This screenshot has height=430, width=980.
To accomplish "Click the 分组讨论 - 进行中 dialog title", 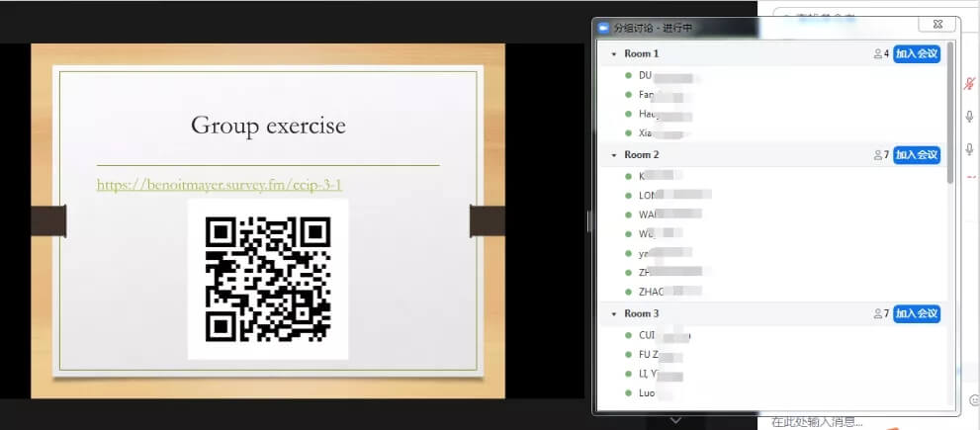I will (x=653, y=28).
